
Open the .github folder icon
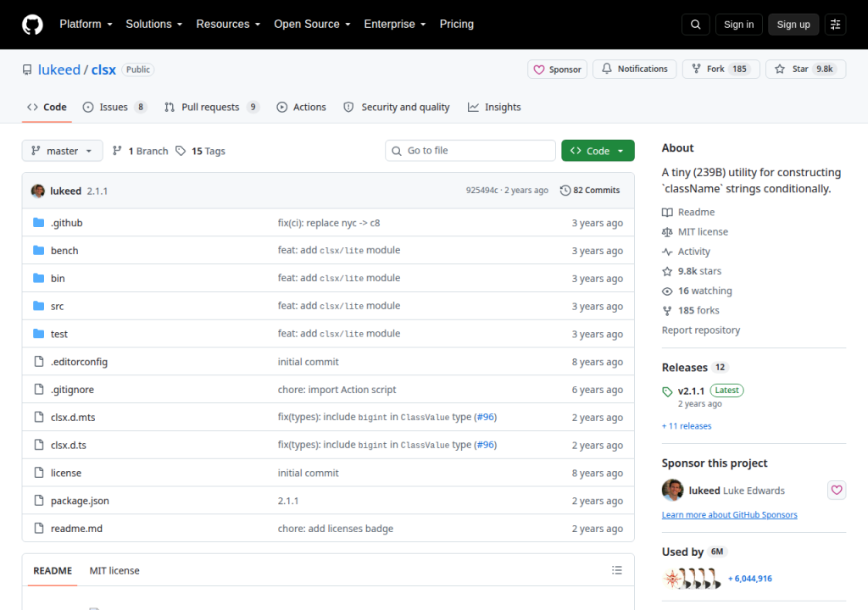tap(39, 223)
